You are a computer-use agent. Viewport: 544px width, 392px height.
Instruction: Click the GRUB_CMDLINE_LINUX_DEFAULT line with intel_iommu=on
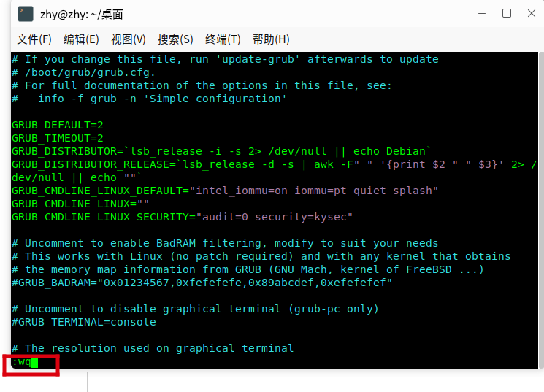[225, 191]
